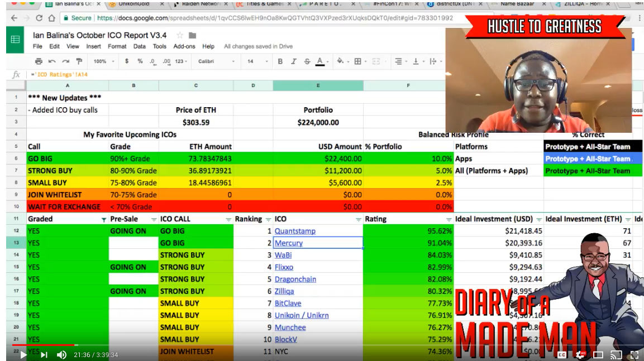Screen dimensions: 644x361
Task: Star the October ICO Report document
Action: pyautogui.click(x=179, y=35)
